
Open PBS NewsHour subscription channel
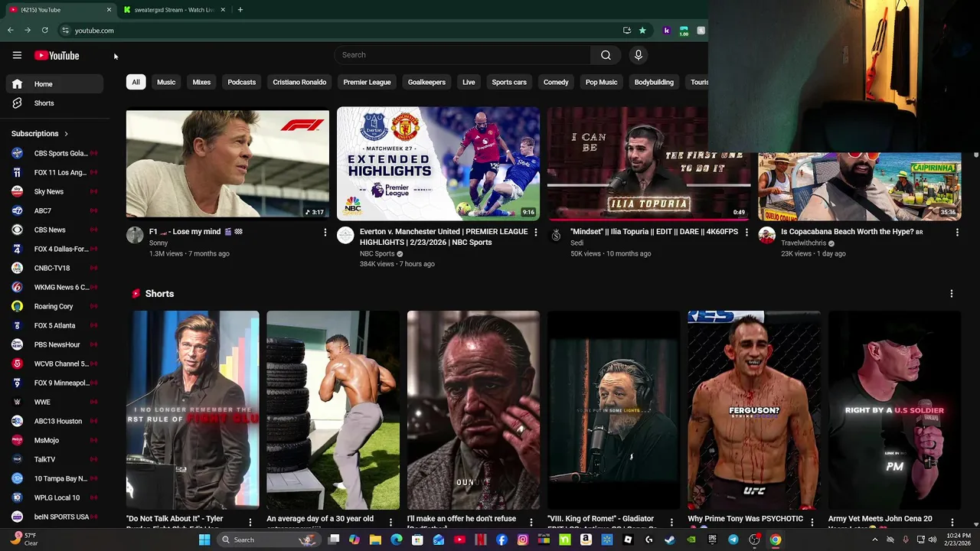point(54,344)
